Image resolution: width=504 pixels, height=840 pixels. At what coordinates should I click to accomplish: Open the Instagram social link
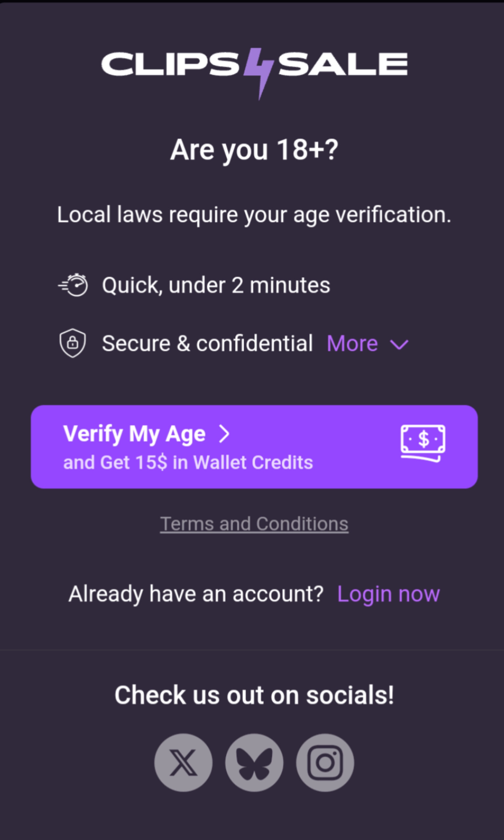click(x=325, y=763)
